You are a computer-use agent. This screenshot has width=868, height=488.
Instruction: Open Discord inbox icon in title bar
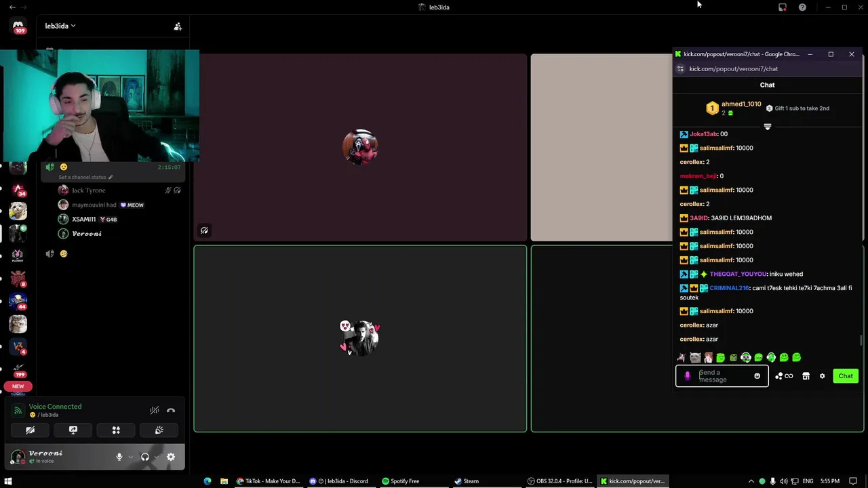pyautogui.click(x=783, y=7)
